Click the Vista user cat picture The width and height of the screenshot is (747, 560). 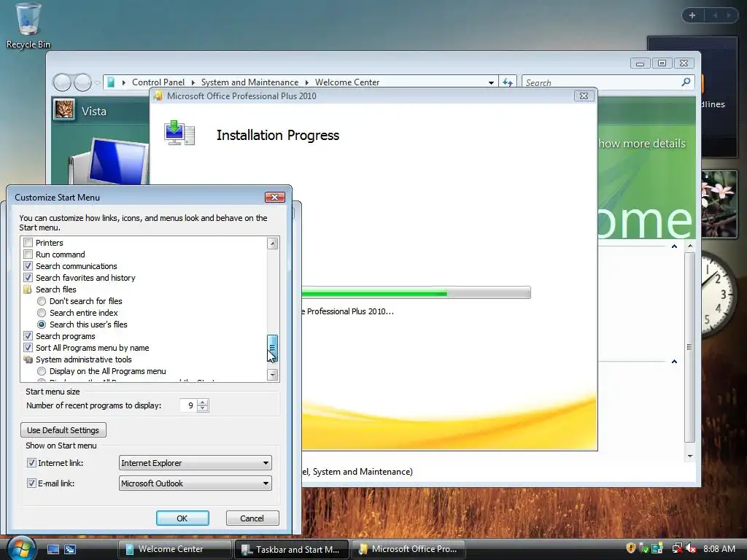tap(64, 109)
